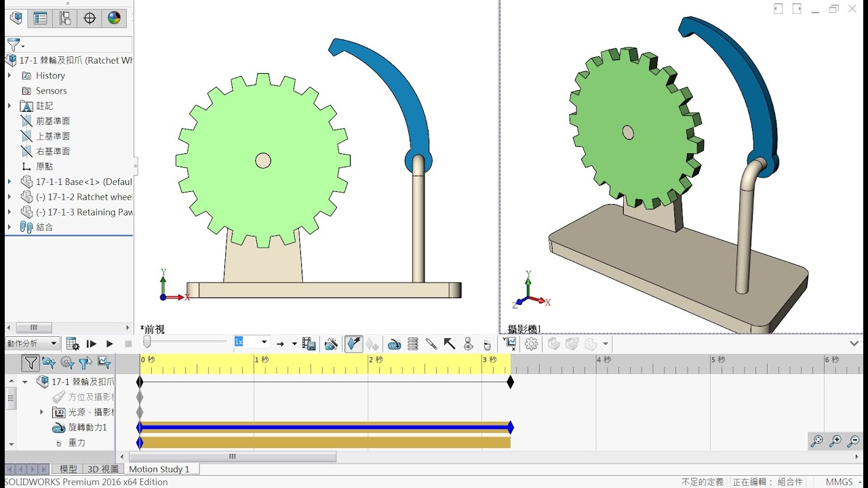Select Sensors in the feature tree
This screenshot has width=868, height=488.
click(x=52, y=91)
